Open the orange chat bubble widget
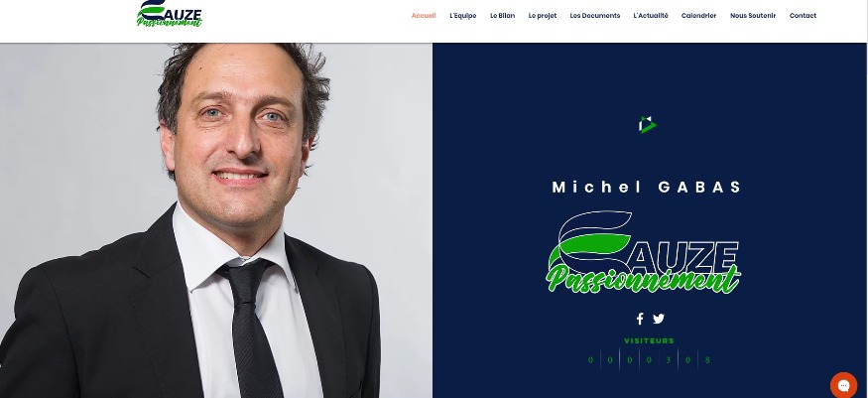Viewport: 868px width, 398px height. click(843, 385)
